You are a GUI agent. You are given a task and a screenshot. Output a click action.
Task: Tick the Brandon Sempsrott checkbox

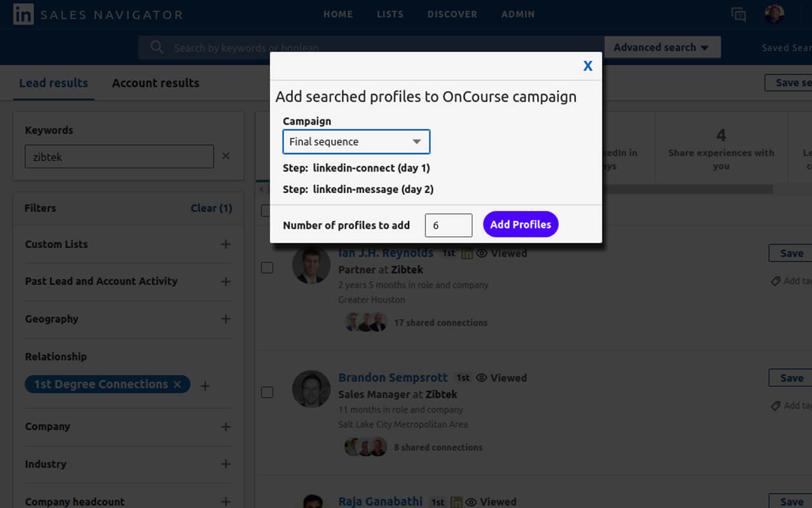tap(267, 392)
